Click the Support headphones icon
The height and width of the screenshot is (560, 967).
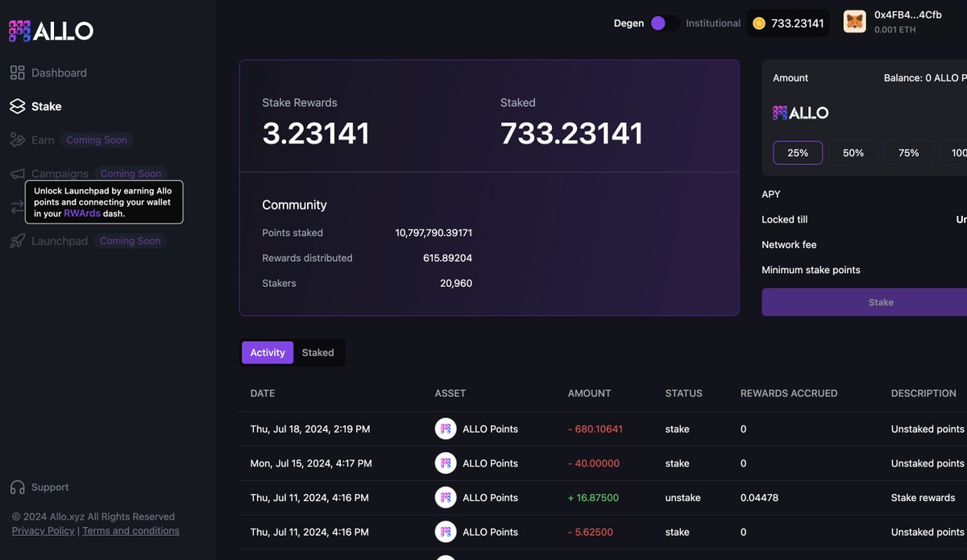[x=18, y=487]
